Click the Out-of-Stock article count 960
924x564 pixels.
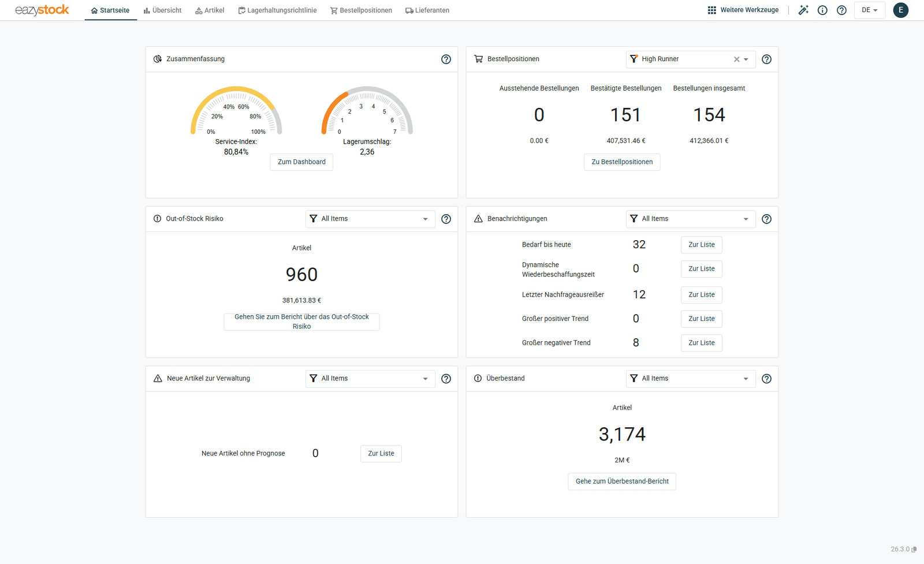pyautogui.click(x=301, y=274)
